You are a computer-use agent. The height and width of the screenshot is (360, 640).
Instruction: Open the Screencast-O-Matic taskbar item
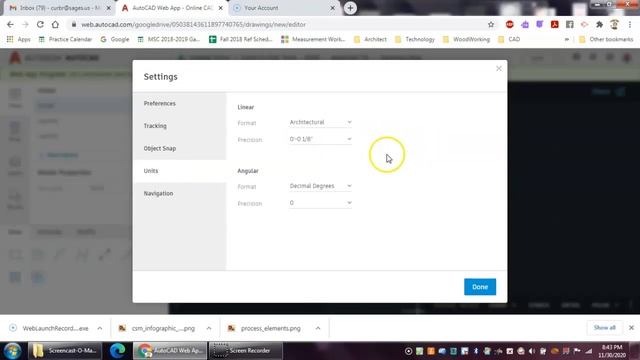pos(64,351)
